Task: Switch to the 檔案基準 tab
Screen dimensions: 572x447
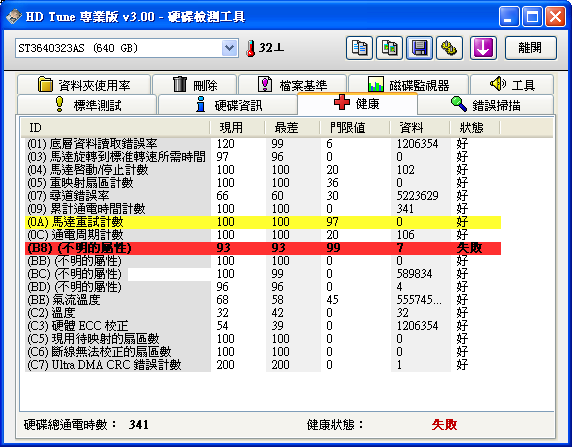Action: pyautogui.click(x=292, y=85)
